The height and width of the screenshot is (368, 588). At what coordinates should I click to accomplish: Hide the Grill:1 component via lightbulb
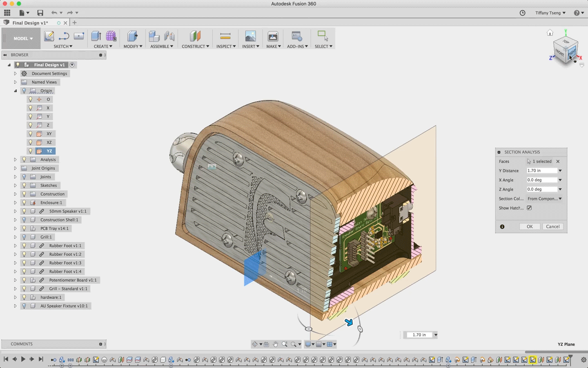click(x=24, y=237)
